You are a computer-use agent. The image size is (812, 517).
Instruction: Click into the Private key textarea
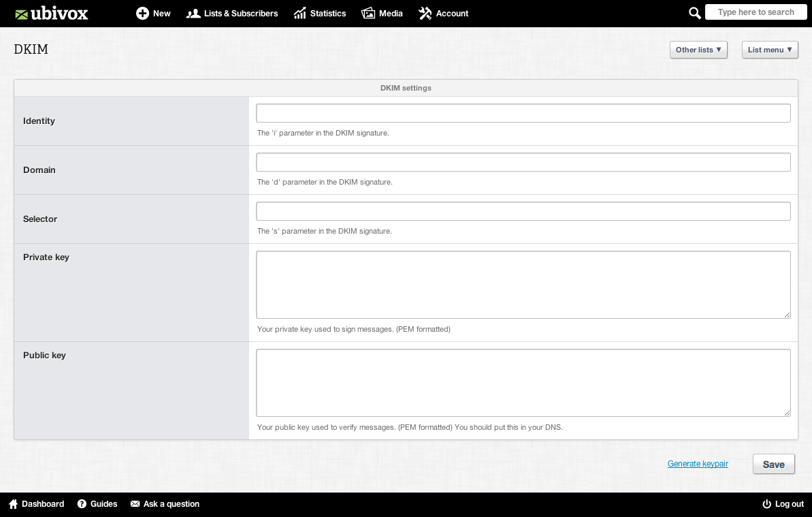pos(523,285)
